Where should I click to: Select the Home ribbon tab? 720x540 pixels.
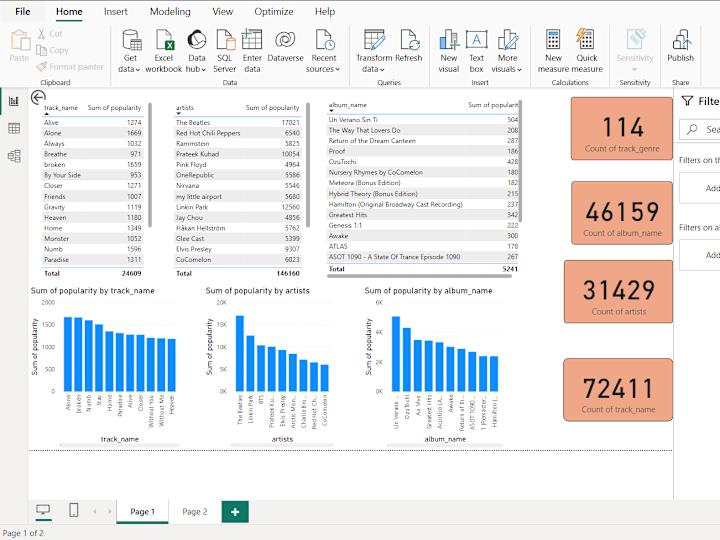tap(69, 11)
